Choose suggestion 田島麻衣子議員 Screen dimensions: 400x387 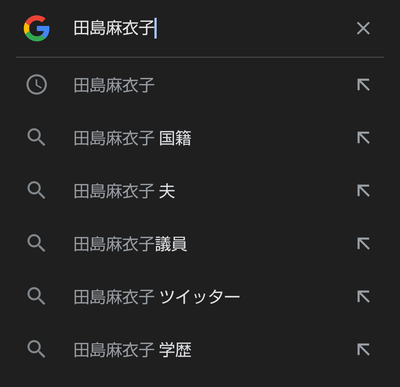click(x=200, y=244)
